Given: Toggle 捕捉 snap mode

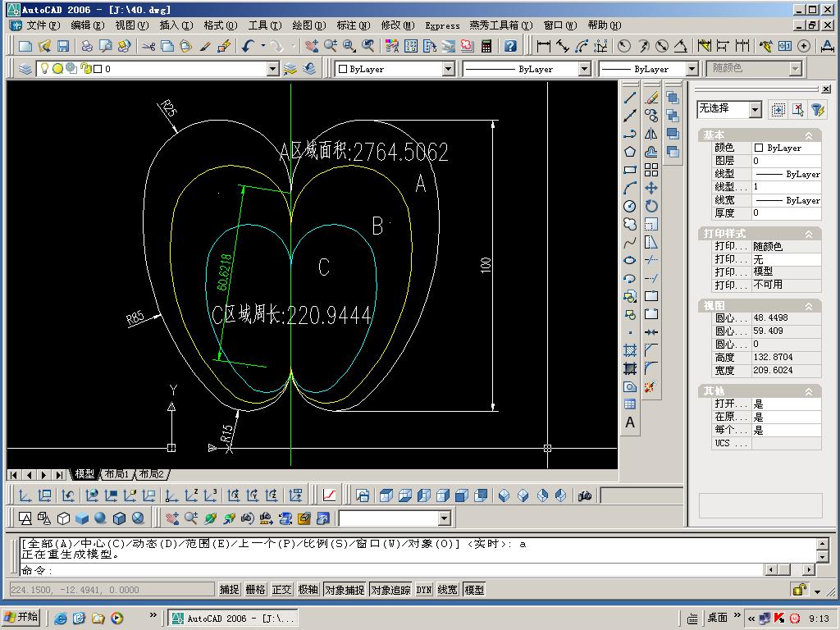Looking at the screenshot, I should pyautogui.click(x=229, y=589).
